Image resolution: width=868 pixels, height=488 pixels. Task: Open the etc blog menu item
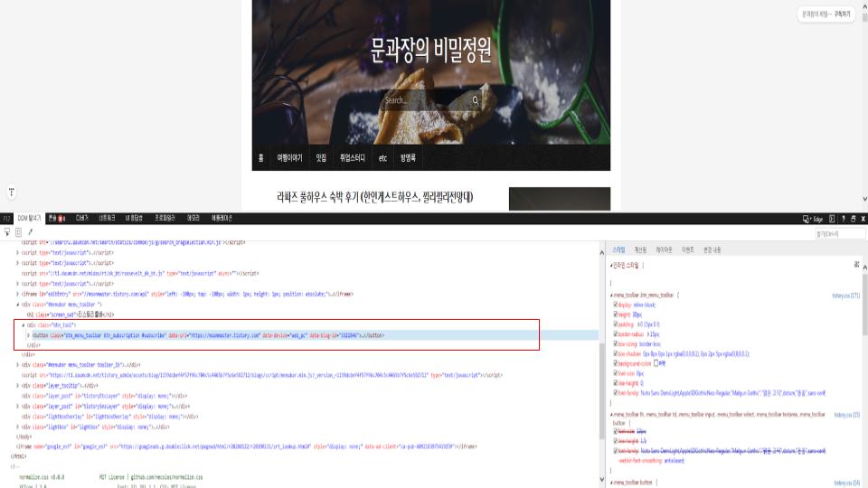(x=382, y=157)
